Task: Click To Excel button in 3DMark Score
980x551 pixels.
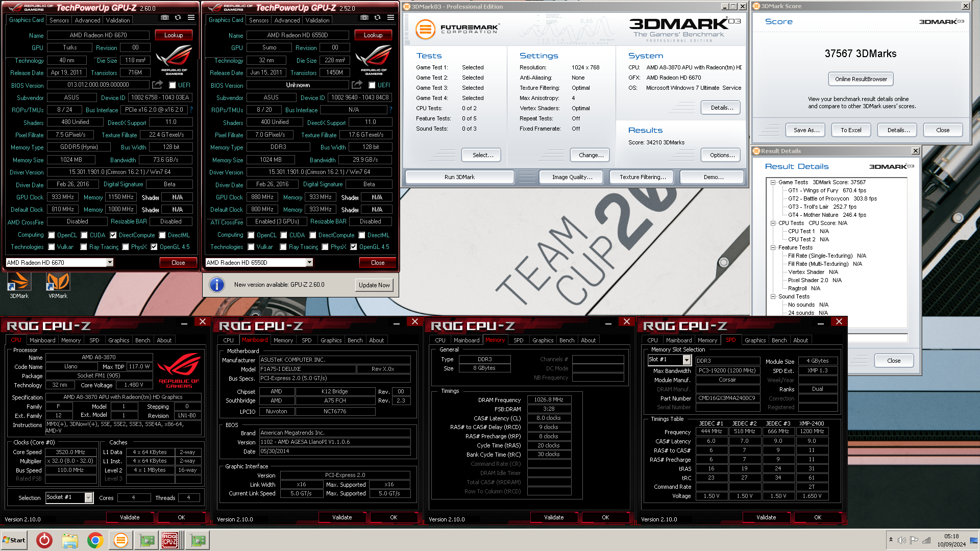Action: click(x=851, y=130)
